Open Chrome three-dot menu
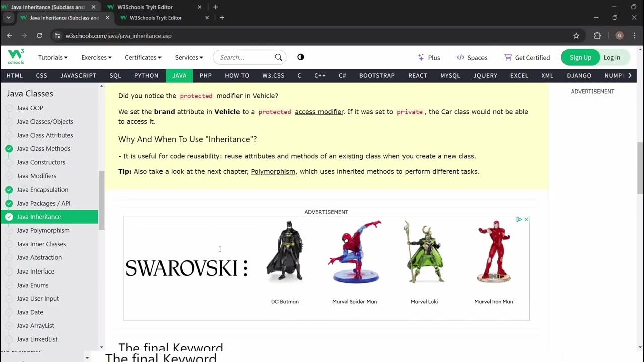Viewport: 644px width, 362px height. click(635, 36)
